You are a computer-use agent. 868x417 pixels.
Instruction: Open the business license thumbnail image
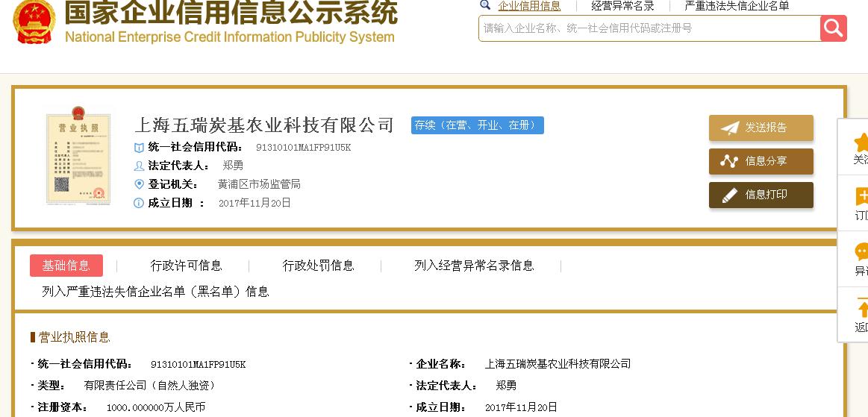pyautogui.click(x=78, y=156)
